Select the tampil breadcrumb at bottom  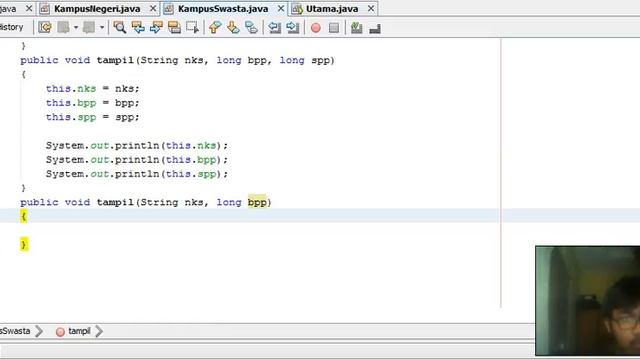pos(79,331)
